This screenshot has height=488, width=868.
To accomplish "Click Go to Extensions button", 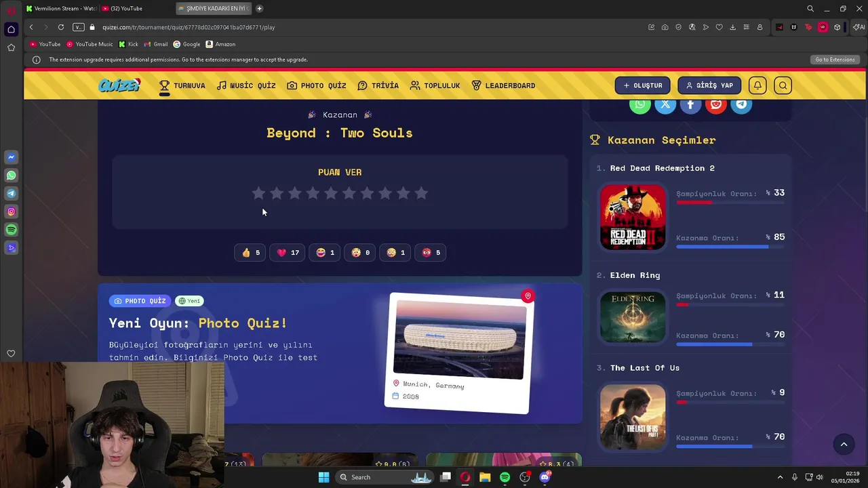I will (835, 60).
